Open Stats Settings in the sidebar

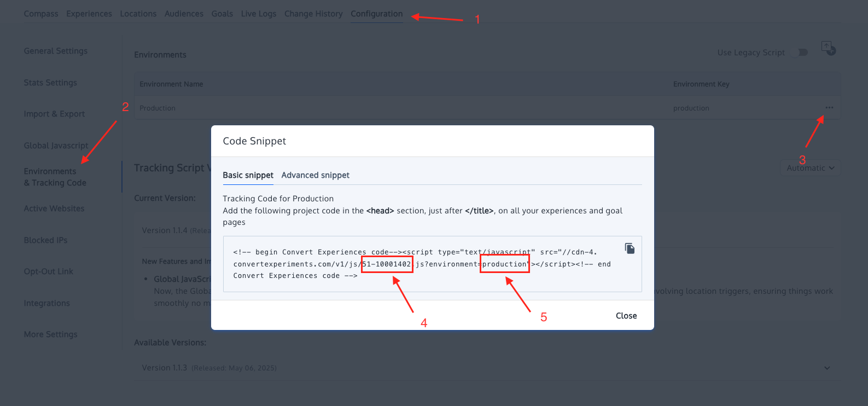tap(50, 83)
